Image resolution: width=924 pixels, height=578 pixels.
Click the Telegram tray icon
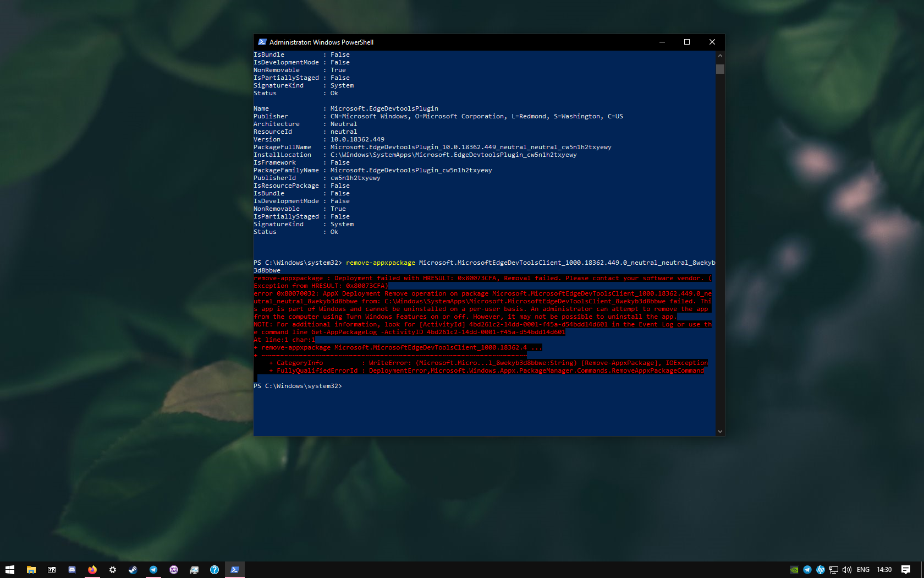coord(807,570)
